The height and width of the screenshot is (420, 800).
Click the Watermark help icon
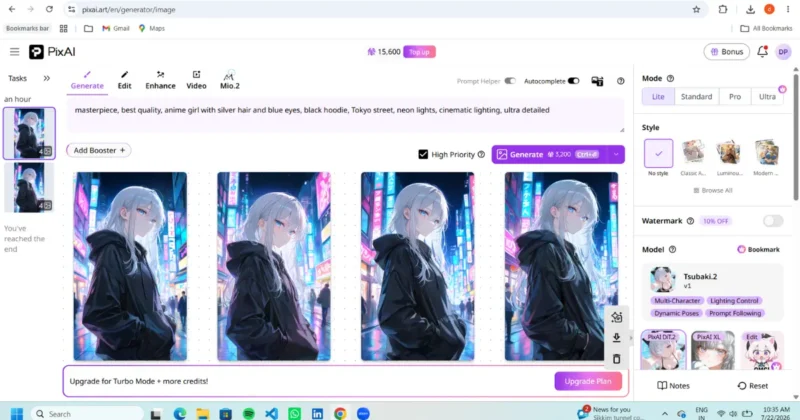[690, 221]
